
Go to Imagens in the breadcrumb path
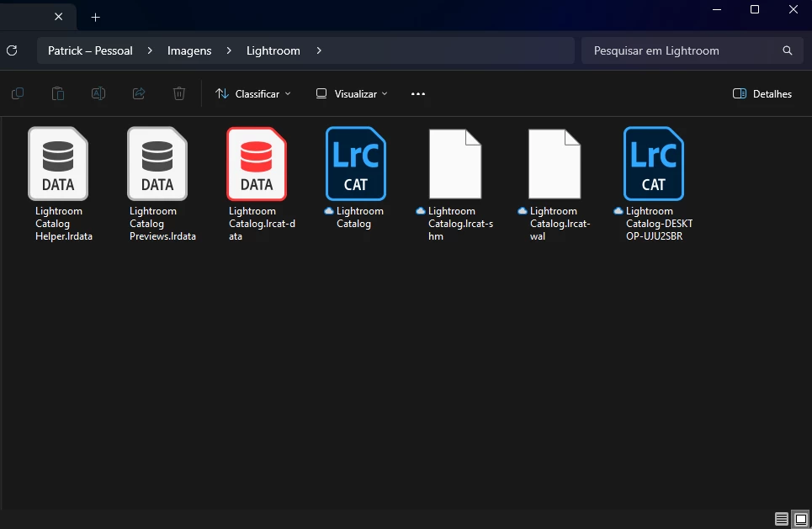[x=189, y=50]
